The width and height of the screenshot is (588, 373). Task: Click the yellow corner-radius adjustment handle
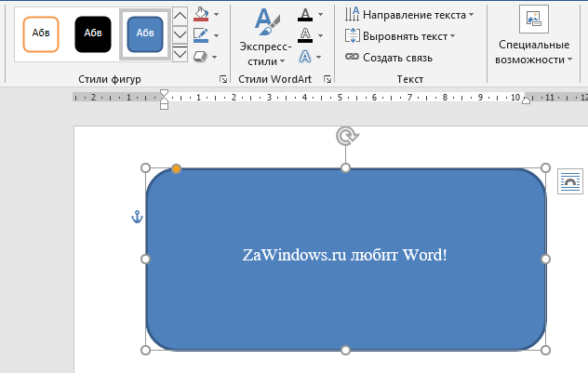176,168
